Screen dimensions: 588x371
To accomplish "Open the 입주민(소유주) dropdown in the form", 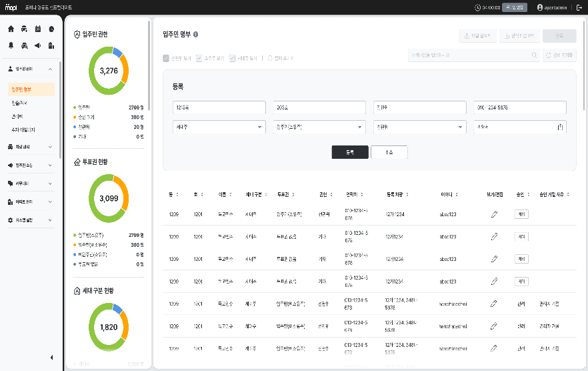I will 319,127.
